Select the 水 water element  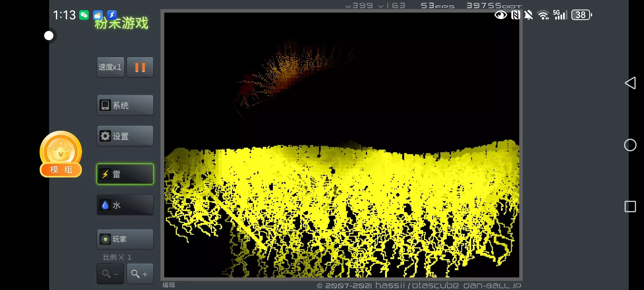[125, 205]
